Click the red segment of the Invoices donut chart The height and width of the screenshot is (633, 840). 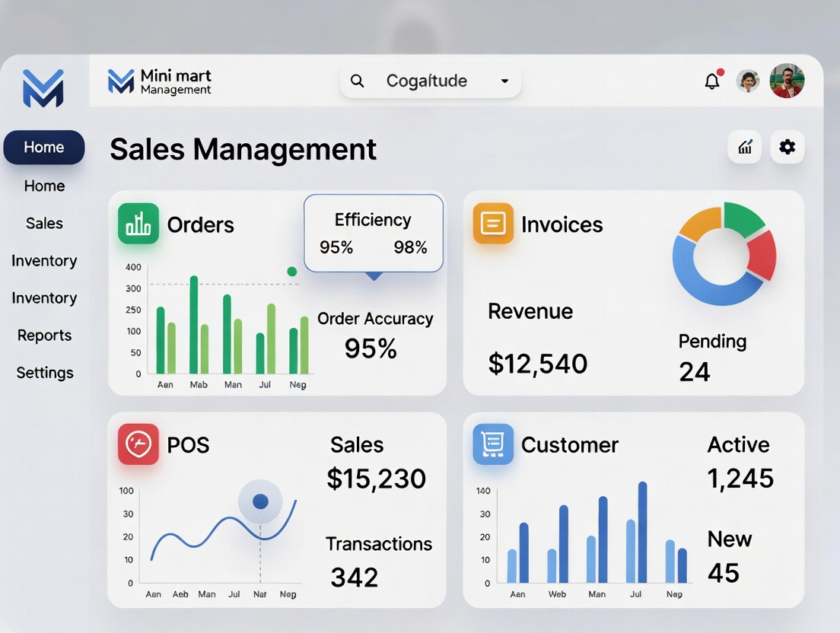click(x=762, y=255)
